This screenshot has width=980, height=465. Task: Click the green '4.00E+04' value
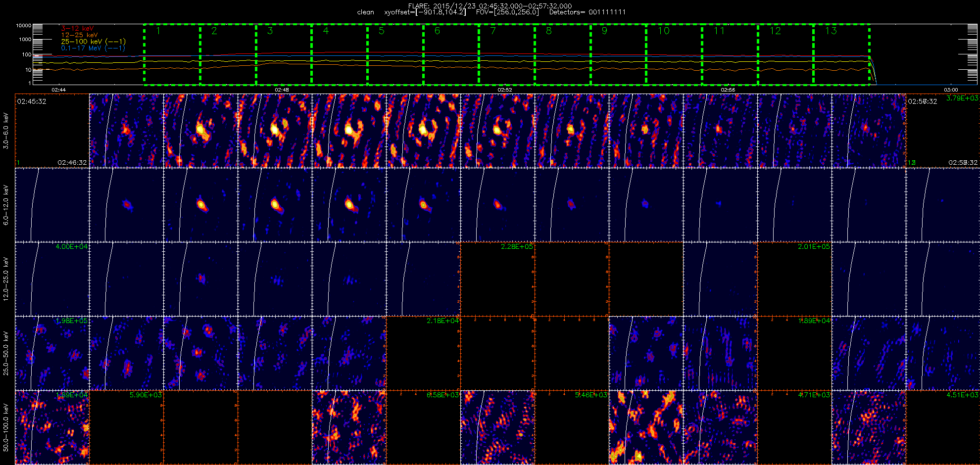71,246
